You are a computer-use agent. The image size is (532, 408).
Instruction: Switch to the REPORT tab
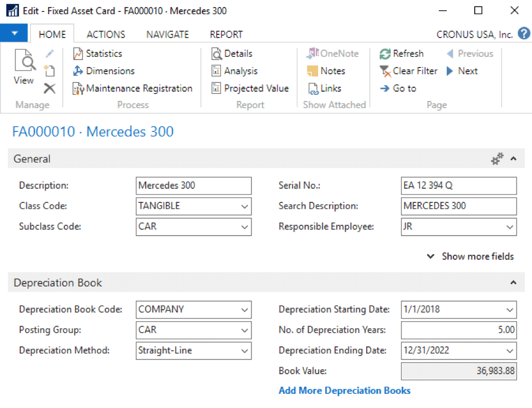226,34
